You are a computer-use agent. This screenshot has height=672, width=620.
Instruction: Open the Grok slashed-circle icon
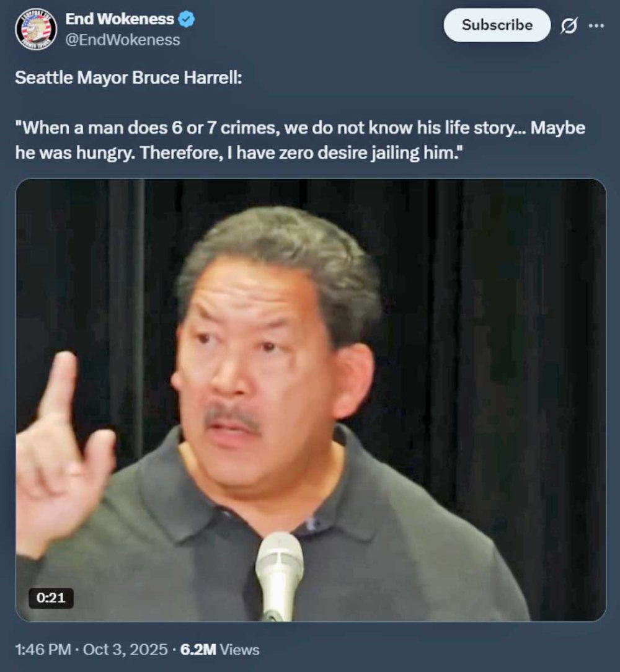point(569,25)
